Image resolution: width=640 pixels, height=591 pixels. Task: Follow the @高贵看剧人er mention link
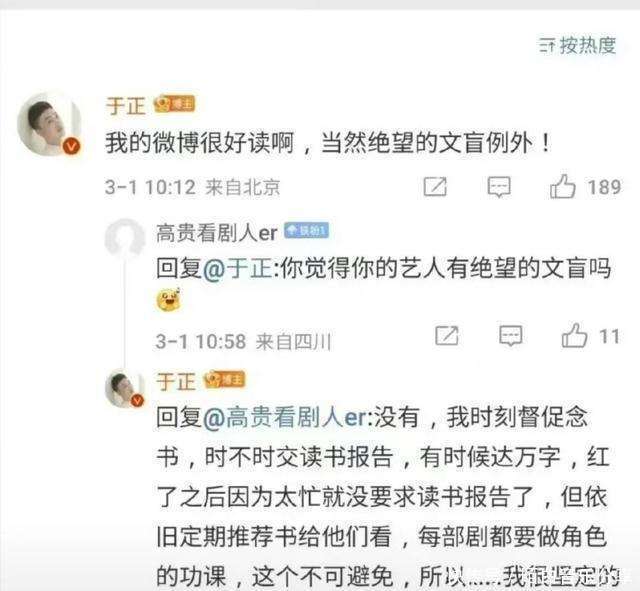[285, 418]
